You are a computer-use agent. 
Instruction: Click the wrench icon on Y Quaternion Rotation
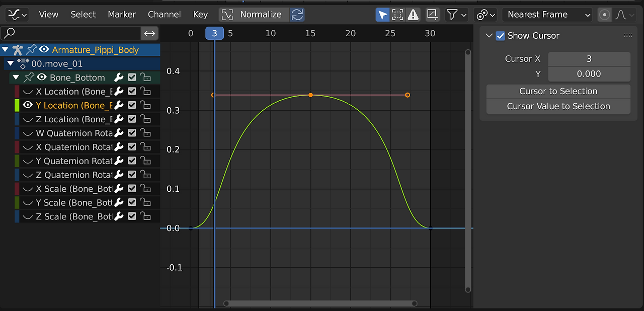pyautogui.click(x=119, y=161)
